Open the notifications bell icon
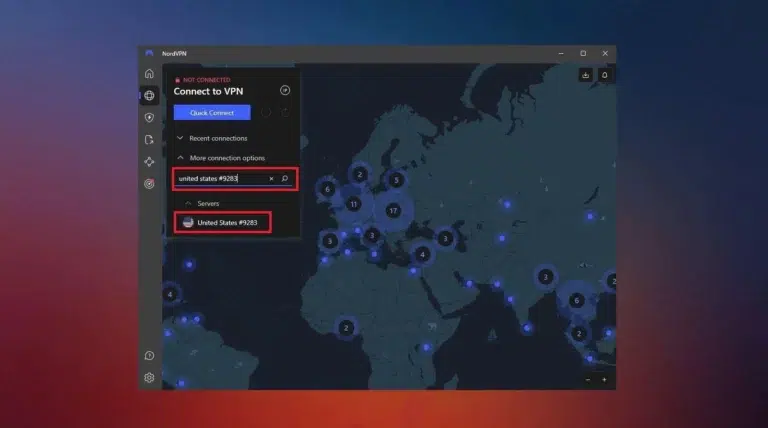Image resolution: width=768 pixels, height=428 pixels. (604, 75)
